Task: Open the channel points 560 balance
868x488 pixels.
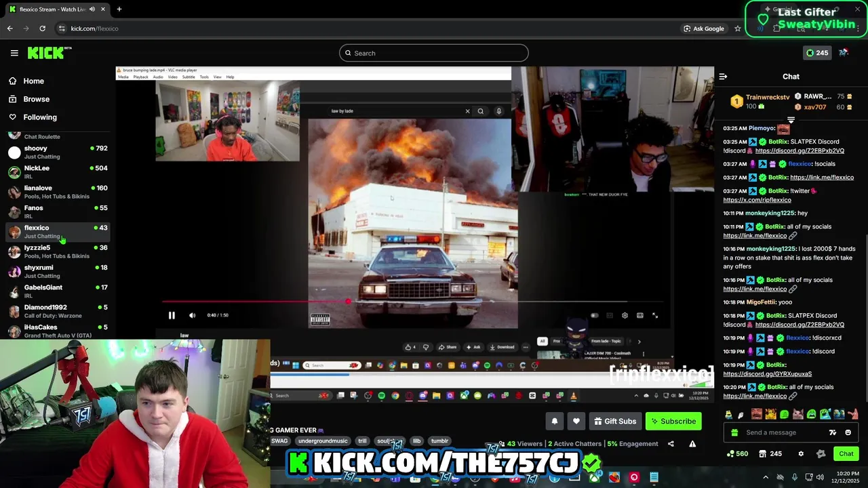Action: pos(737,453)
